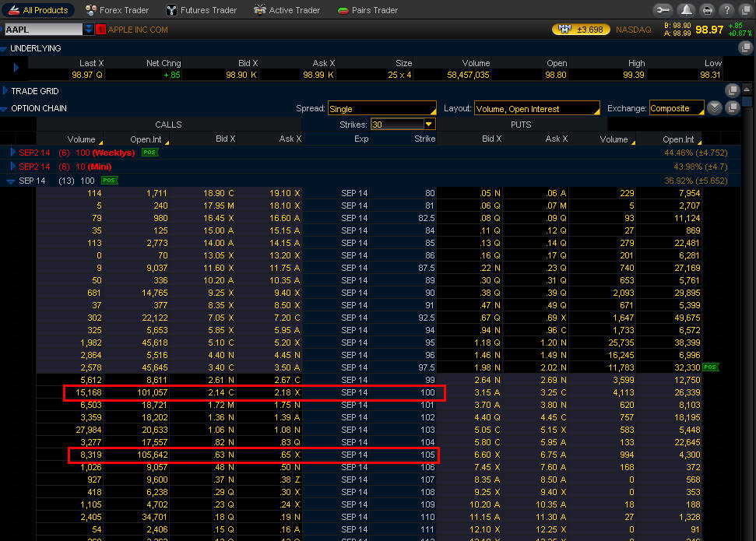Viewport: 756px width, 541px height.
Task: Click the red alert icon beside AAPL
Action: click(100, 30)
